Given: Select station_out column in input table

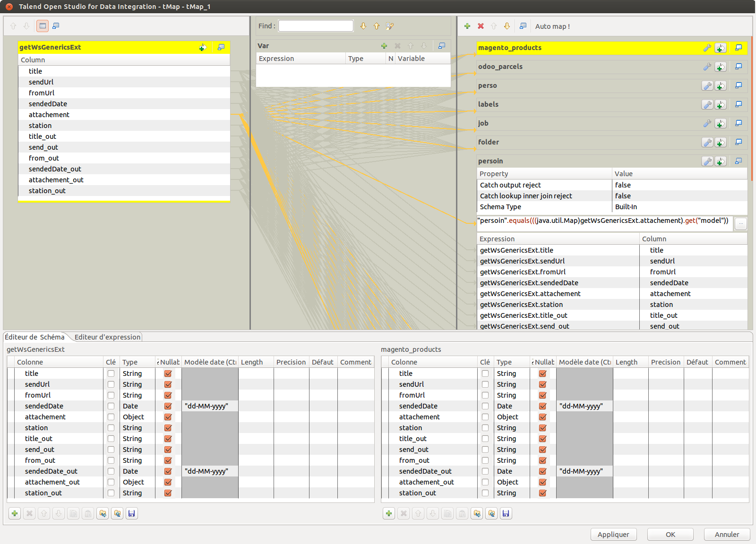Looking at the screenshot, I should pos(124,191).
